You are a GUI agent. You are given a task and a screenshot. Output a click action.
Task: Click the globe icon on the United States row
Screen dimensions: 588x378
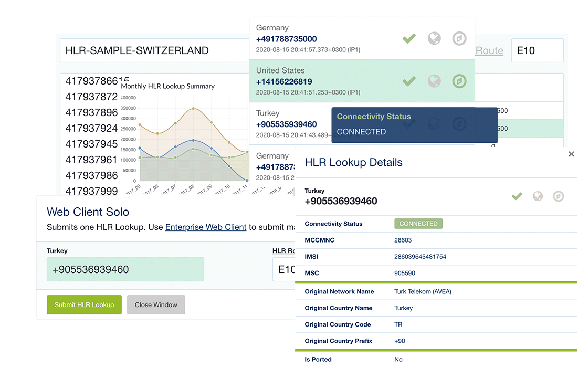[434, 81]
